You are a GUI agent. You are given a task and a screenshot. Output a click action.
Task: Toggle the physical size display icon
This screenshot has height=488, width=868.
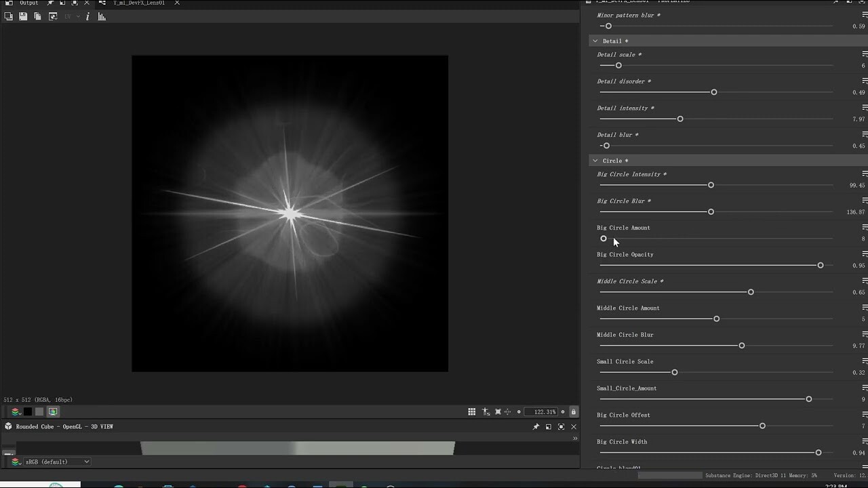coord(486,411)
